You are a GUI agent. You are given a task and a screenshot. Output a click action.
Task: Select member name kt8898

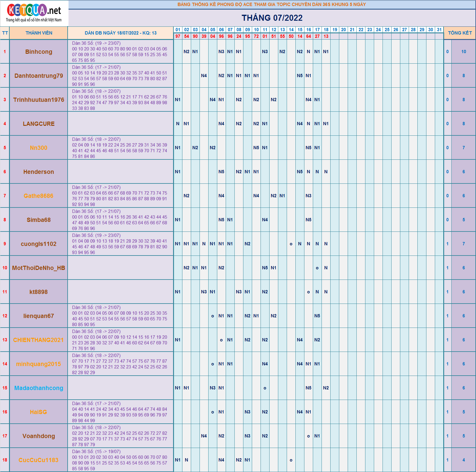pyautogui.click(x=39, y=292)
